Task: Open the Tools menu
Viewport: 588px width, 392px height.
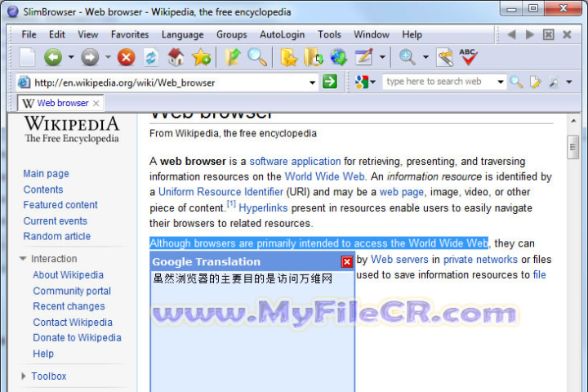Action: tap(329, 34)
